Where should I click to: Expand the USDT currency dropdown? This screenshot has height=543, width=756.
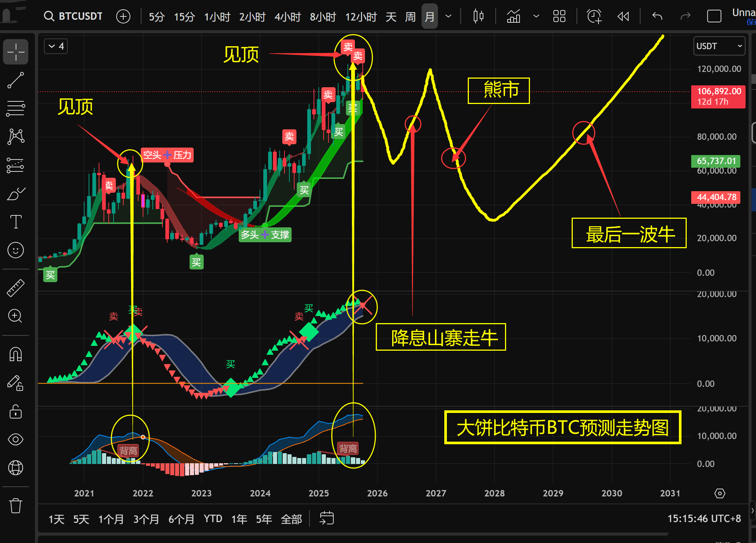(719, 46)
